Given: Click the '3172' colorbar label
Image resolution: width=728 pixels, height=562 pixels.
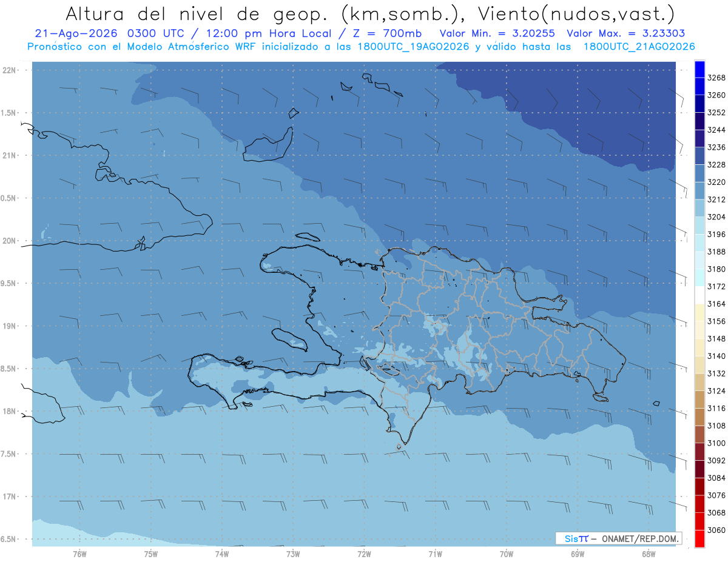Looking at the screenshot, I should point(716,286).
